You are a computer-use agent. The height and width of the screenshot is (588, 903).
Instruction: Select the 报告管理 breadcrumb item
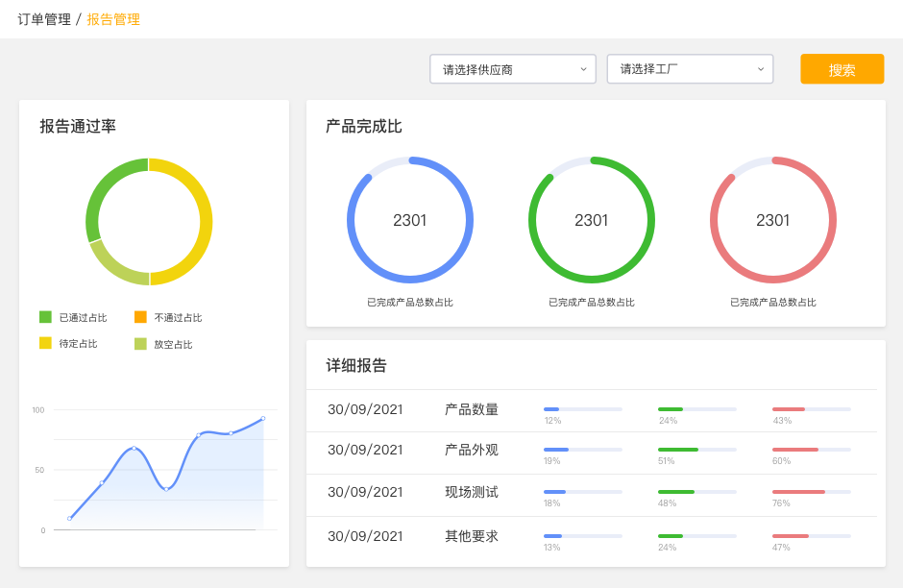coord(113,19)
